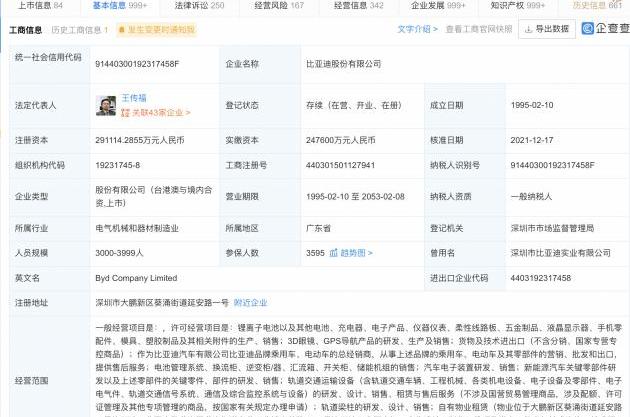Click the 经营范围 row label

coord(31,380)
